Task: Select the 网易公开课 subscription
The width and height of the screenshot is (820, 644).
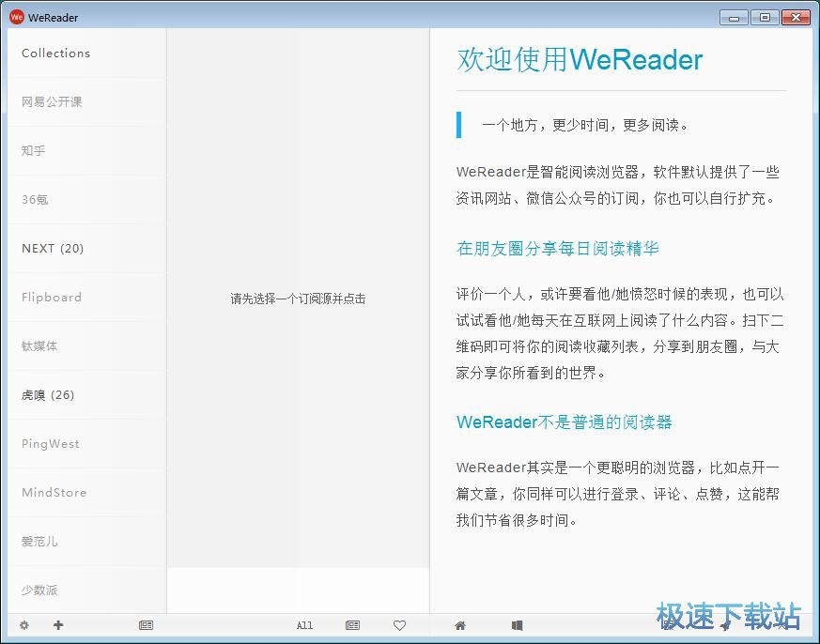Action: tap(86, 102)
